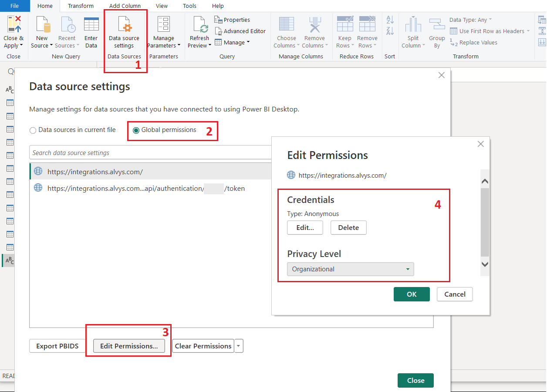The width and height of the screenshot is (547, 392).
Task: Open the New Source icon
Action: (43, 24)
